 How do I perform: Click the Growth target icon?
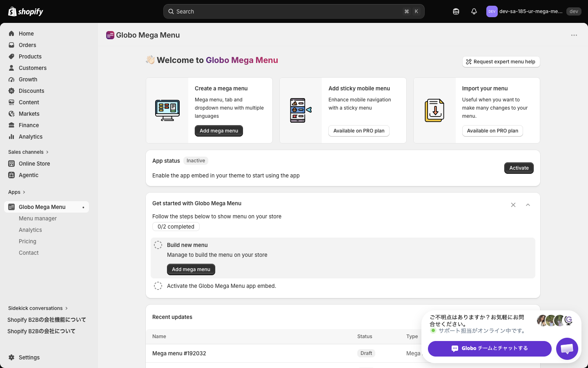coord(11,79)
